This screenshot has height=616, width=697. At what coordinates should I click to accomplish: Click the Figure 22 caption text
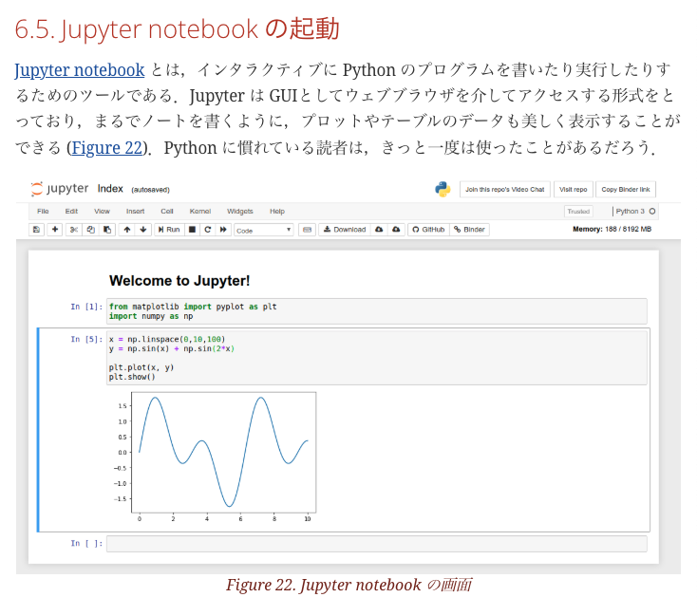(x=348, y=586)
